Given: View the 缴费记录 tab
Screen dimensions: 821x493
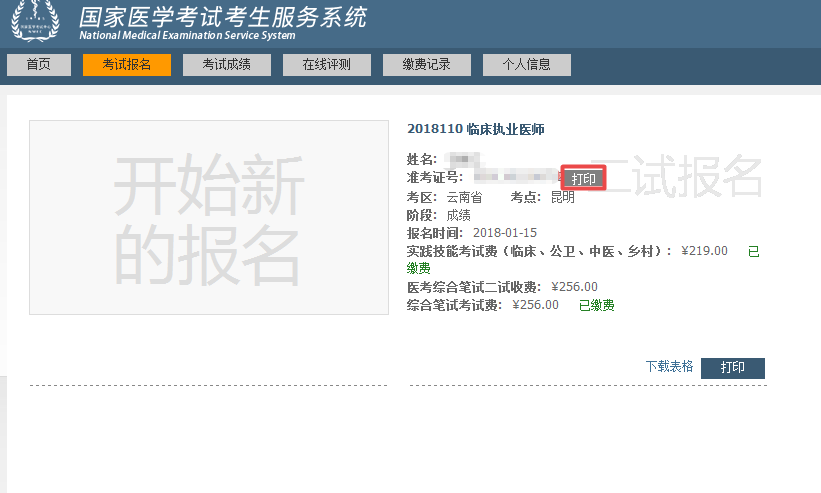Looking at the screenshot, I should 427,64.
